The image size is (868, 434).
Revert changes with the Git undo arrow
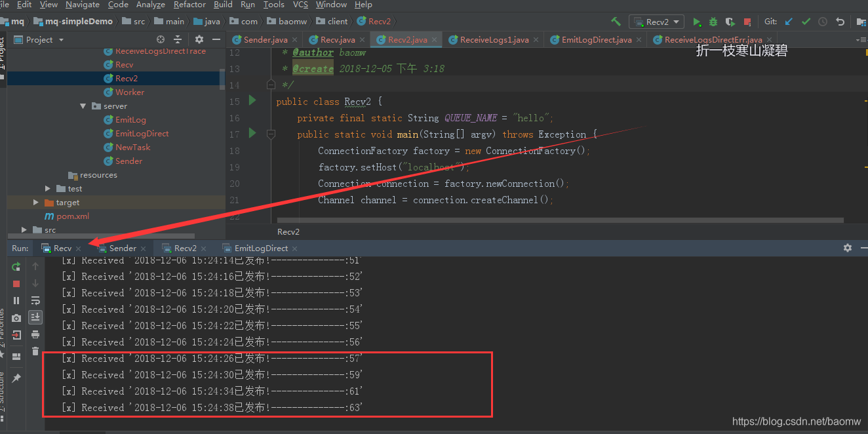pyautogui.click(x=840, y=22)
